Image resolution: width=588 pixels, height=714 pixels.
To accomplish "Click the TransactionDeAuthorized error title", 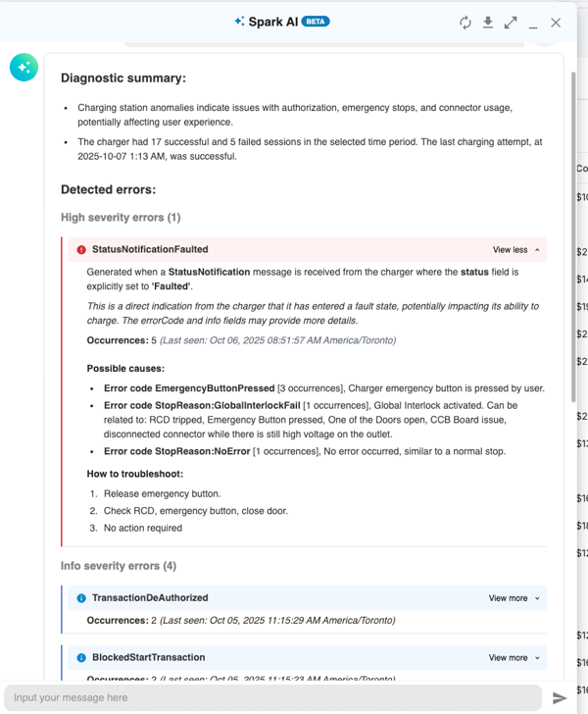I will point(149,598).
